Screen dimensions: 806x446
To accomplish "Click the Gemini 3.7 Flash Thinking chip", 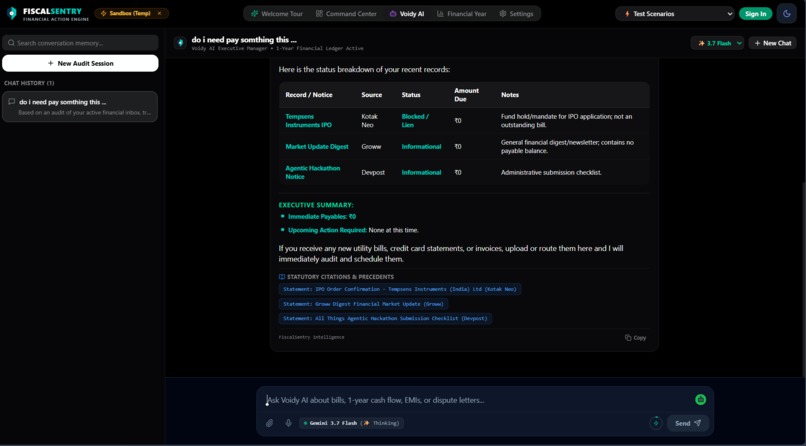I will pos(351,423).
